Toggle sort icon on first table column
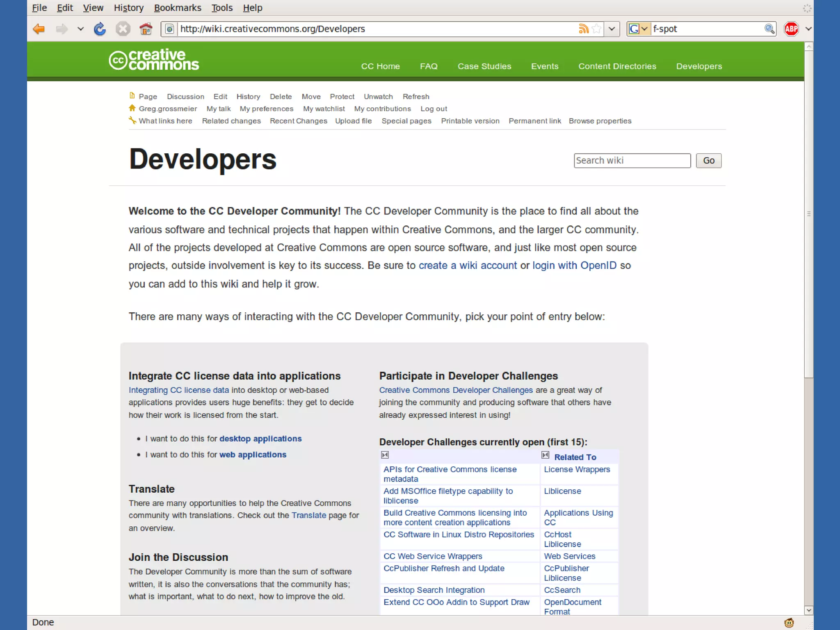This screenshot has width=840, height=630. click(385, 455)
